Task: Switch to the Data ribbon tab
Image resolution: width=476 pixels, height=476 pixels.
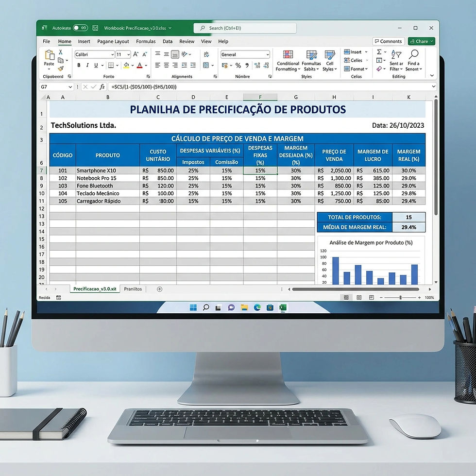Action: 167,41
